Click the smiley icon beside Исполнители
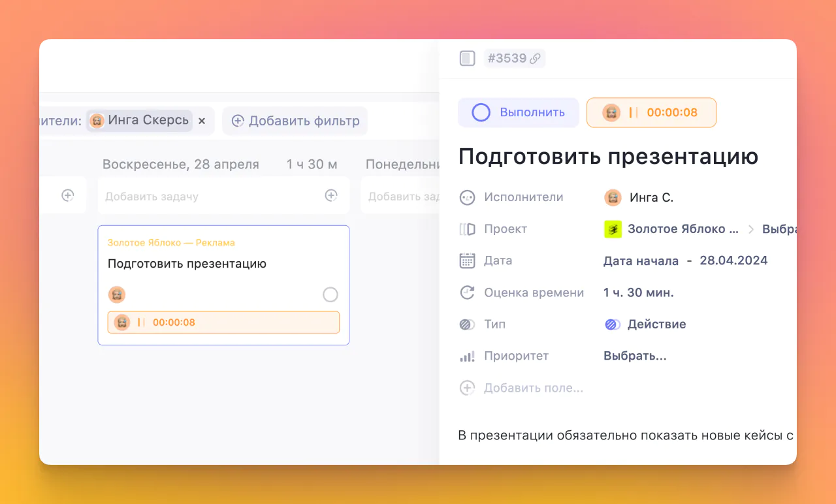 467,197
